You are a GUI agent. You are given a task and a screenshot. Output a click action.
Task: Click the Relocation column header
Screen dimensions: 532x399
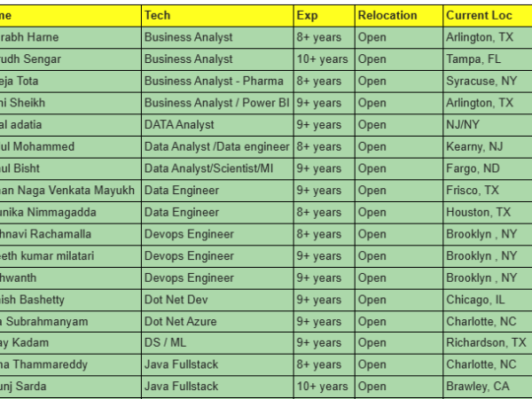point(396,16)
